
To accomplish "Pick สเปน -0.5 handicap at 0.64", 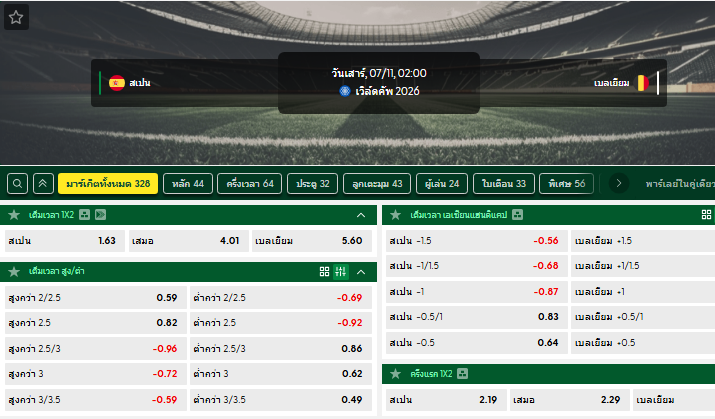I will pos(477,343).
